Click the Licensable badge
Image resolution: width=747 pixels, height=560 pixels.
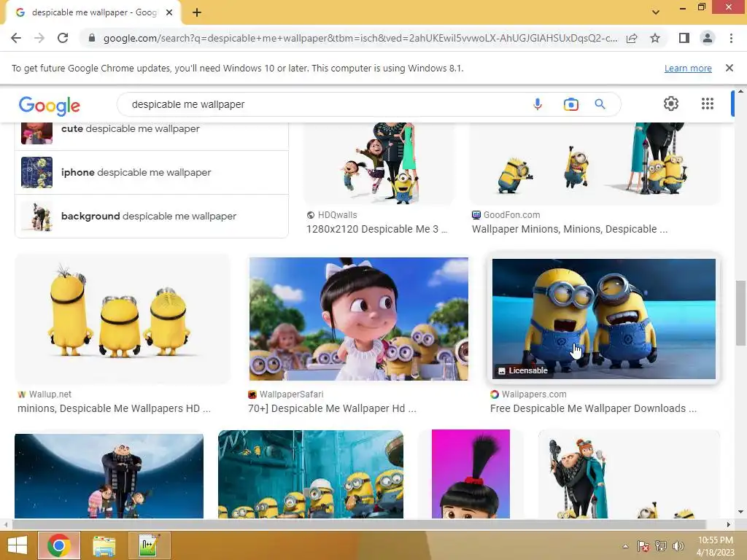tap(523, 370)
